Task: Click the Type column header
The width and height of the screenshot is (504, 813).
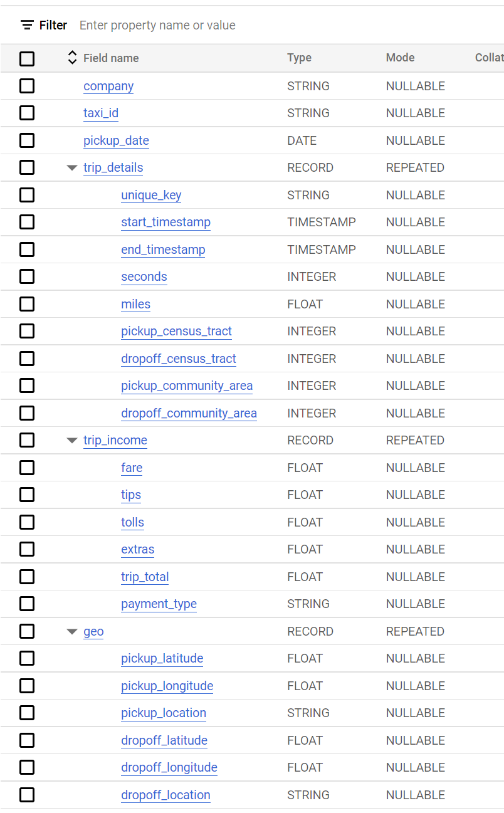Action: coord(299,58)
